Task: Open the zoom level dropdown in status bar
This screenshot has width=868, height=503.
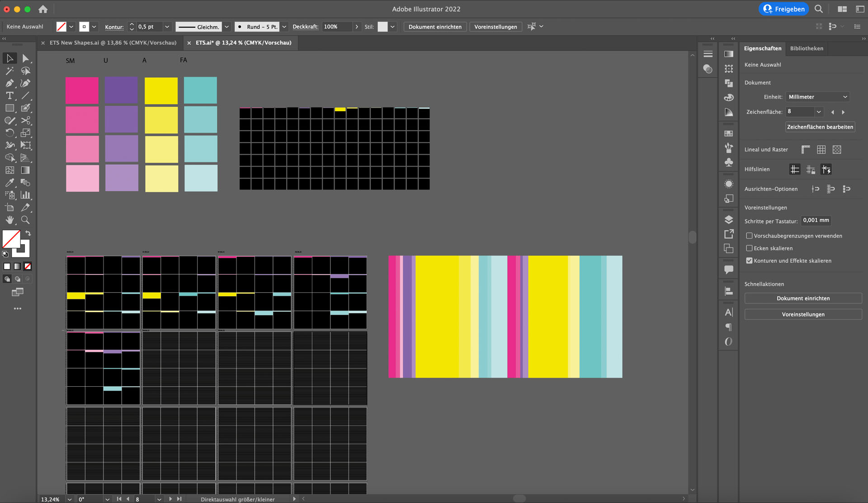Action: 70,499
